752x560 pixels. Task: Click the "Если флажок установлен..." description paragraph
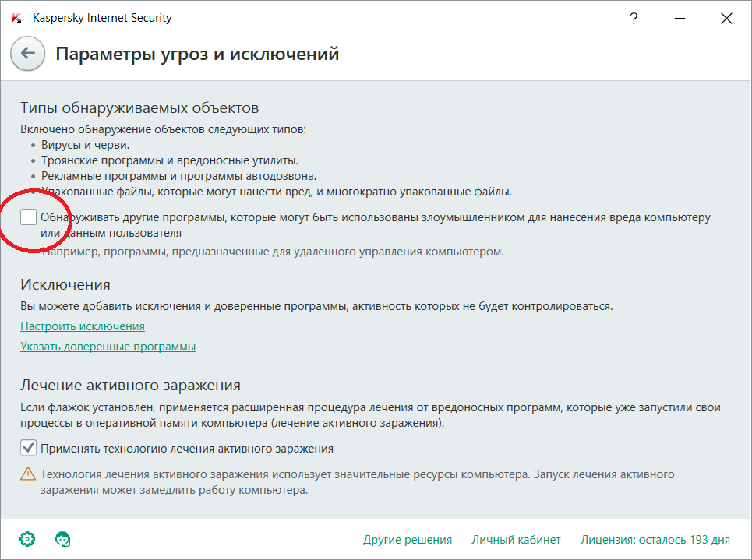pyautogui.click(x=370, y=415)
